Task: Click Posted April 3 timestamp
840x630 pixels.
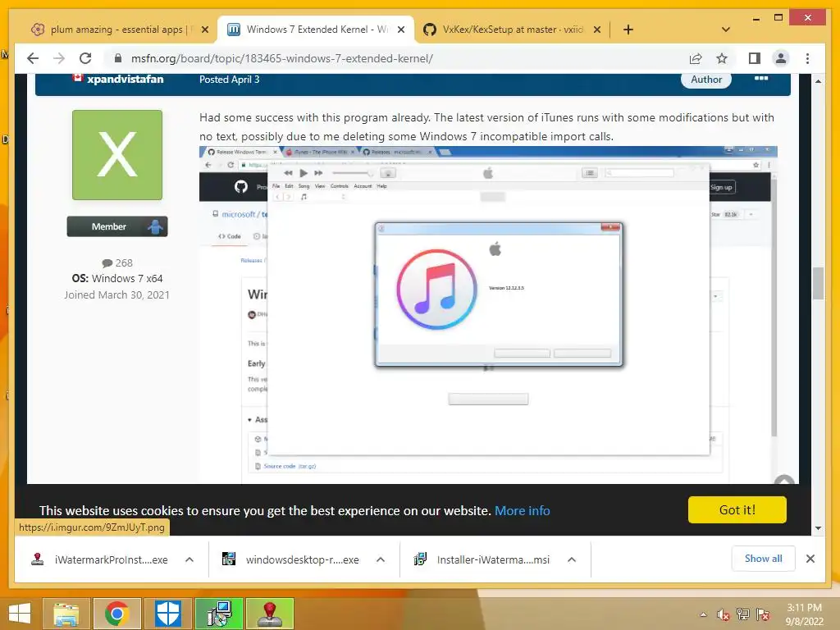Action: pos(230,80)
